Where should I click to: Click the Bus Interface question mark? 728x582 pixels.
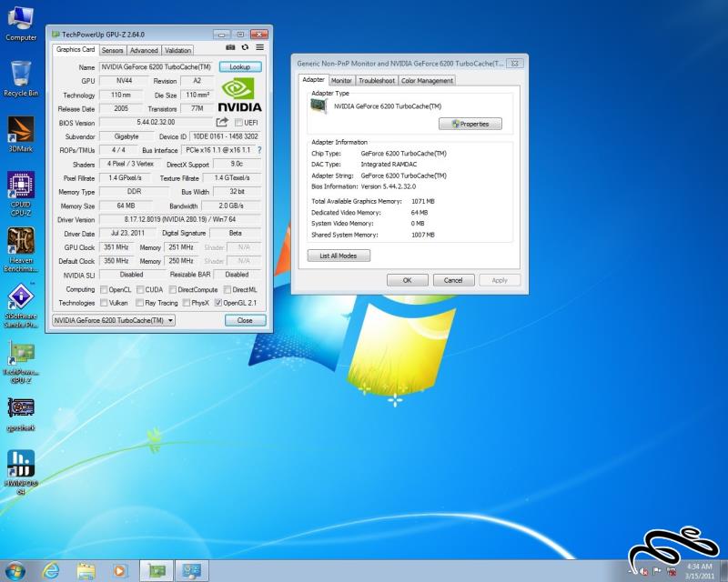point(259,150)
